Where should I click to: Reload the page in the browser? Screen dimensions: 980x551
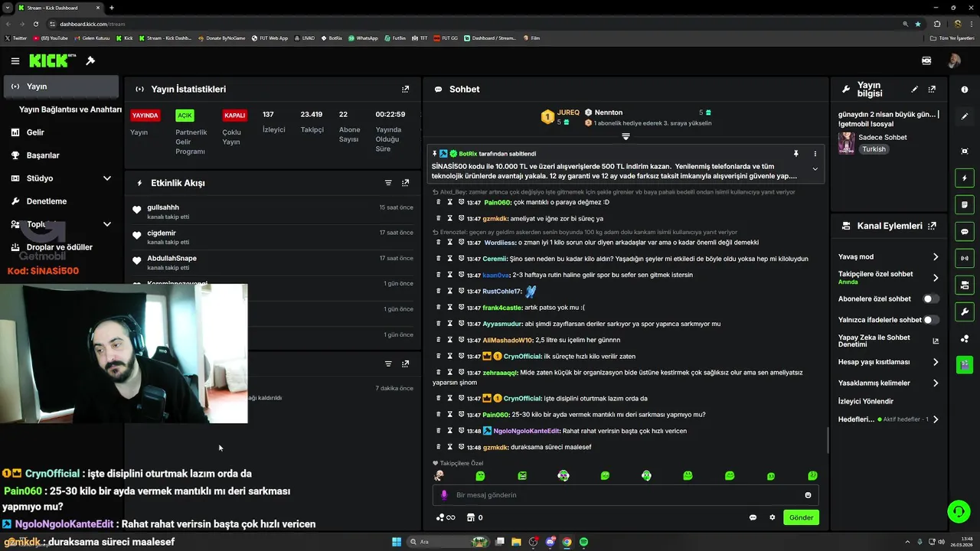click(35, 24)
